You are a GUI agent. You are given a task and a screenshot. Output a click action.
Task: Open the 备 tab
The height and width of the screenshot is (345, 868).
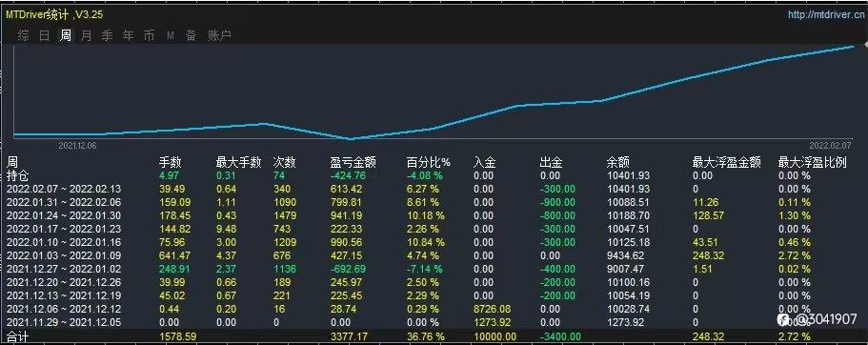[x=191, y=36]
